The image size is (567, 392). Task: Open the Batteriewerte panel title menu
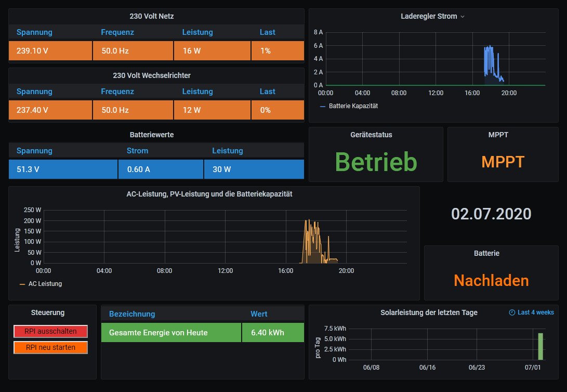pyautogui.click(x=151, y=135)
